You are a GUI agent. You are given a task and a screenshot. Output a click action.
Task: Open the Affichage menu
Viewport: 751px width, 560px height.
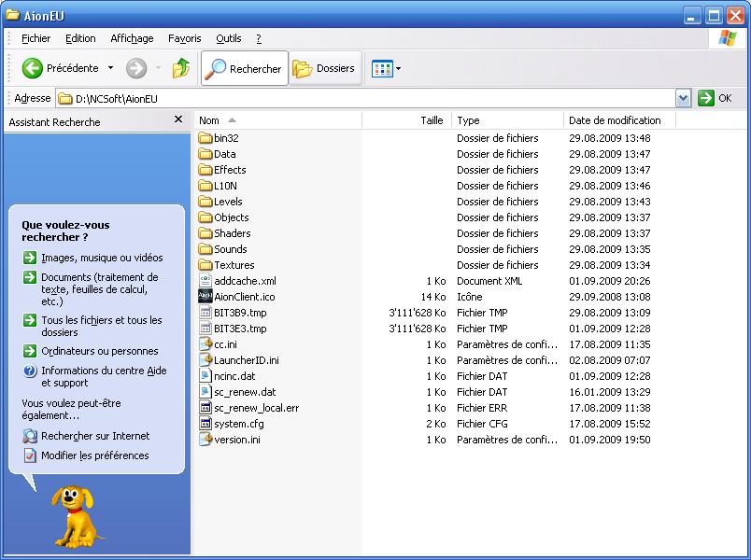132,38
